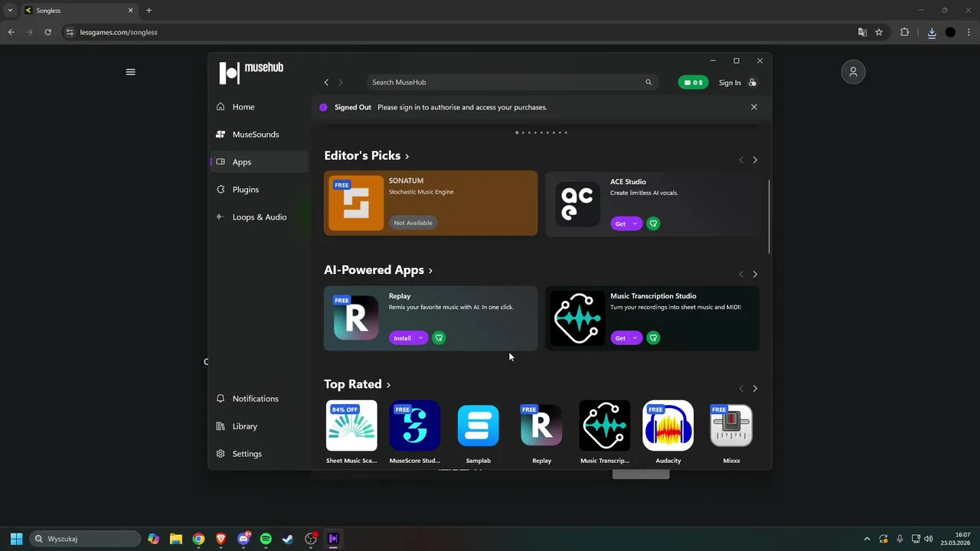Open Steam from the taskbar
This screenshot has width=980, height=551.
click(288, 539)
